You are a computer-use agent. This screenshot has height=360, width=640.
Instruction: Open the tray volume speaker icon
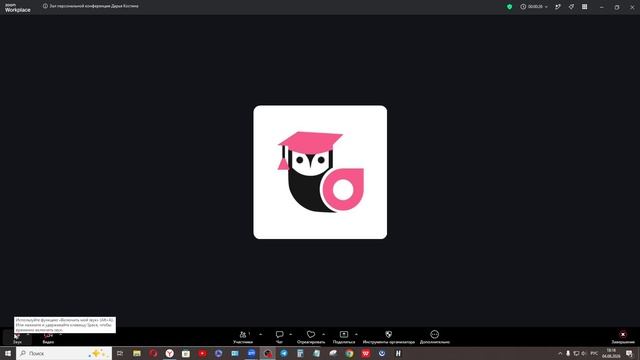coord(584,353)
